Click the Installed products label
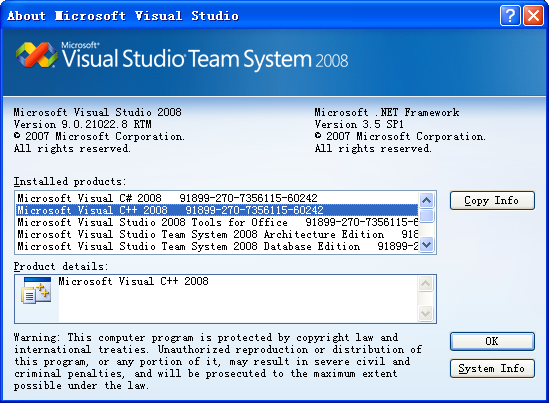Image resolution: width=549 pixels, height=403 pixels. (70, 182)
